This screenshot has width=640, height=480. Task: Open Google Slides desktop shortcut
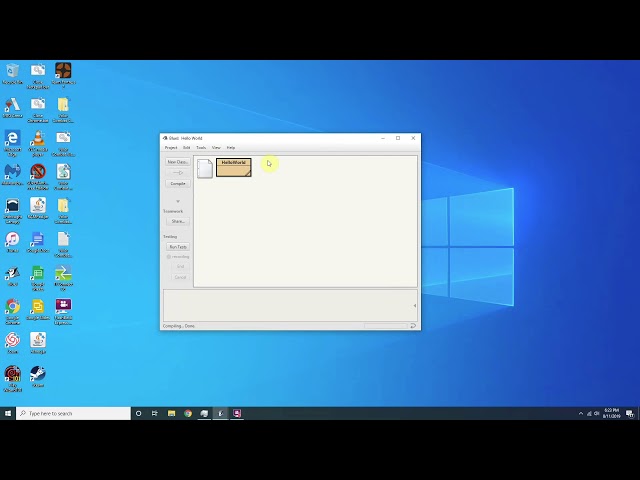coord(38,309)
